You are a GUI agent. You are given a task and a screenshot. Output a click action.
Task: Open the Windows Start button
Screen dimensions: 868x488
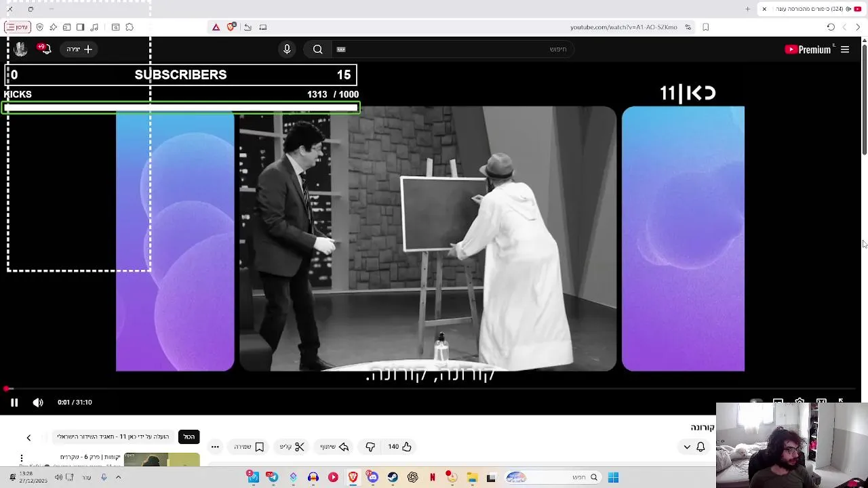tap(613, 477)
